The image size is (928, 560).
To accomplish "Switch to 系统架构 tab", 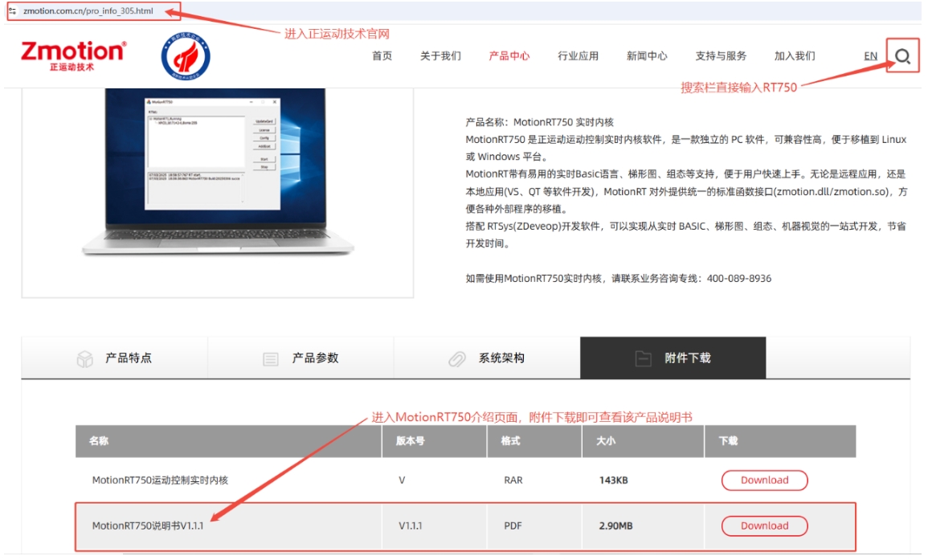I will tap(487, 358).
